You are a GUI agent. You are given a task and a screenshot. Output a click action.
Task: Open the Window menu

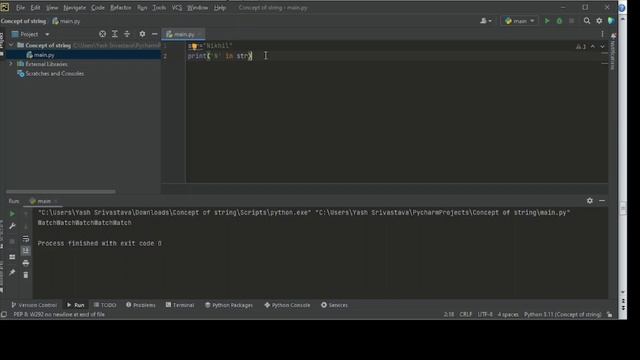[x=198, y=7]
